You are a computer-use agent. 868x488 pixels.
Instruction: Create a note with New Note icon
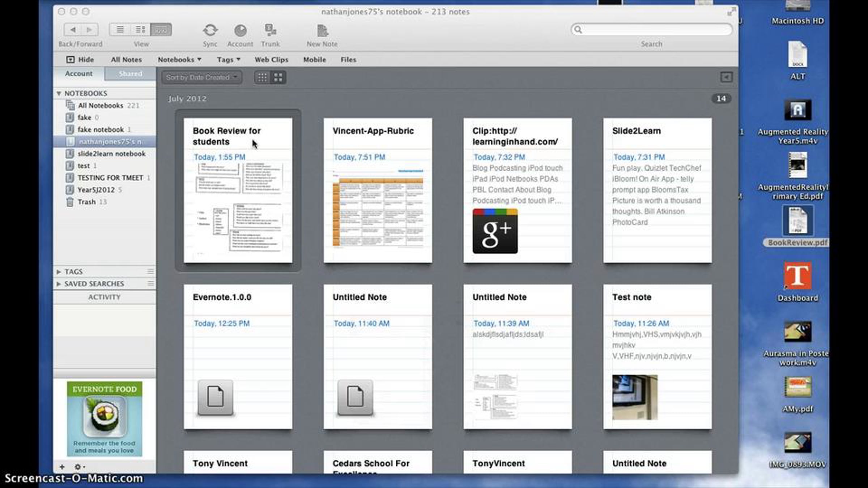[322, 31]
